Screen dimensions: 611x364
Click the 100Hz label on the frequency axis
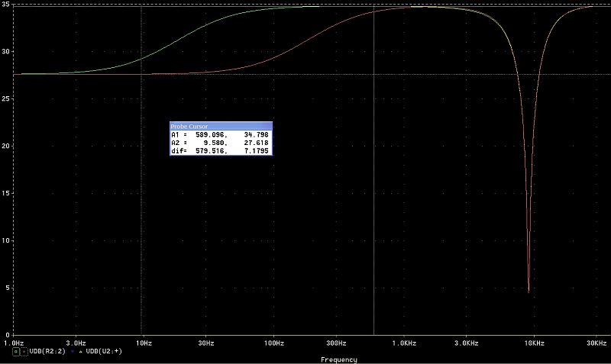[274, 343]
